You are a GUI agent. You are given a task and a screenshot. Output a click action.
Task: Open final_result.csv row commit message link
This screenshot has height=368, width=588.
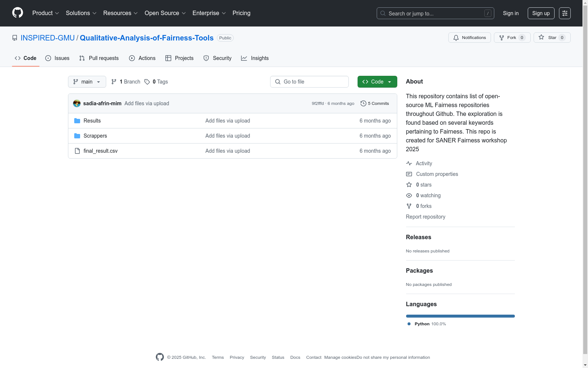tap(228, 151)
